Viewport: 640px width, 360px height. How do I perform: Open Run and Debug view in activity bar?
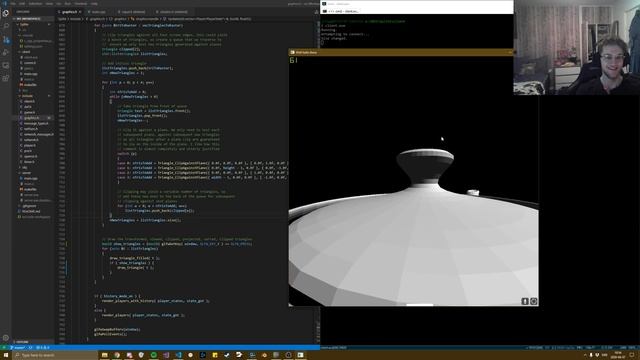tap(6, 52)
